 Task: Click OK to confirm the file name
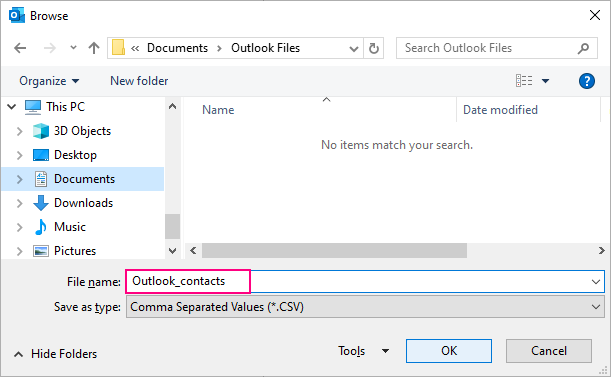449,351
